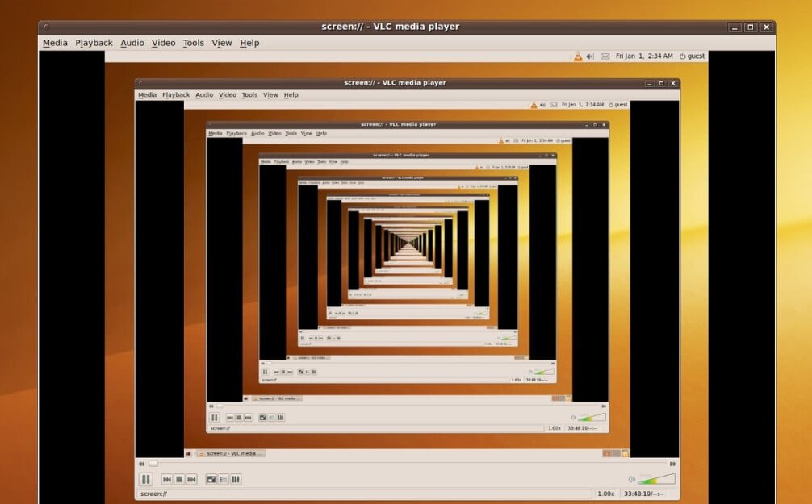This screenshot has width=812, height=504.
Task: Click the 1.00x speed label in second-largest VLC window
Action: (x=606, y=494)
